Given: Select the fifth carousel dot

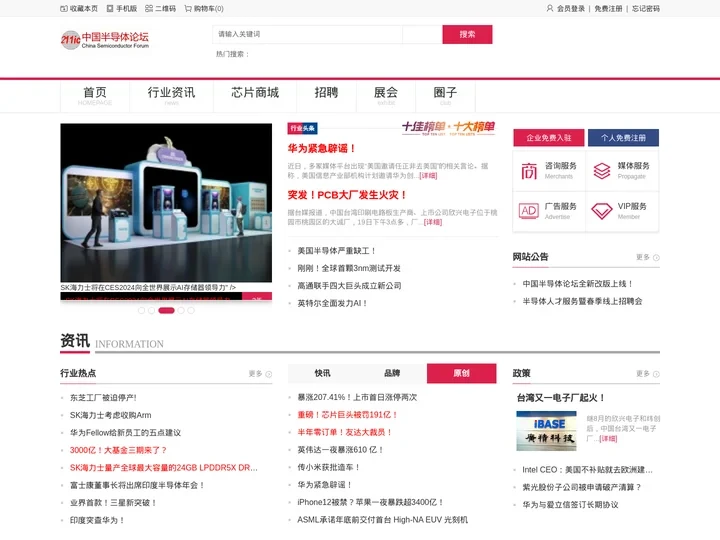Looking at the screenshot, I should click(x=191, y=311).
